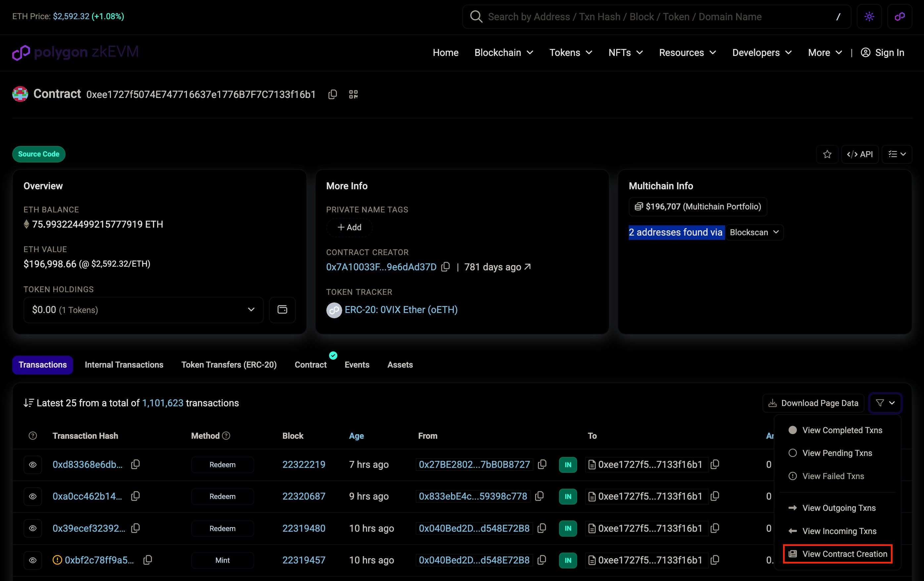Copy the contract creator address 0x7A10033F

coord(445,267)
